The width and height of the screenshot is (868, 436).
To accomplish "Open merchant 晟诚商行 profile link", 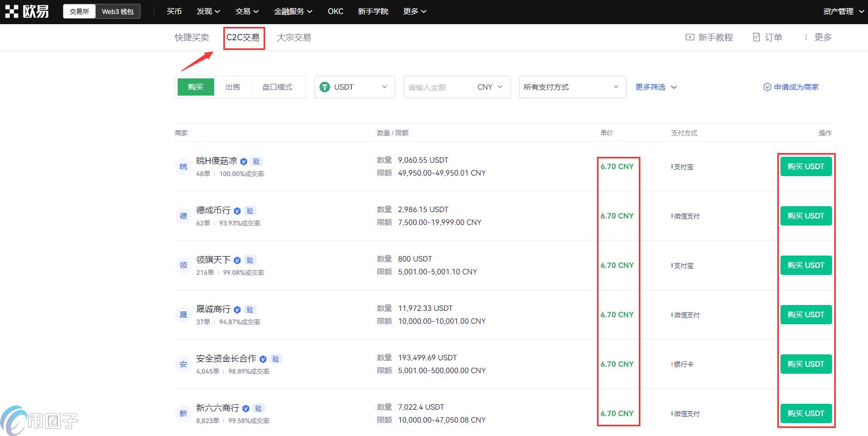I will click(x=213, y=309).
